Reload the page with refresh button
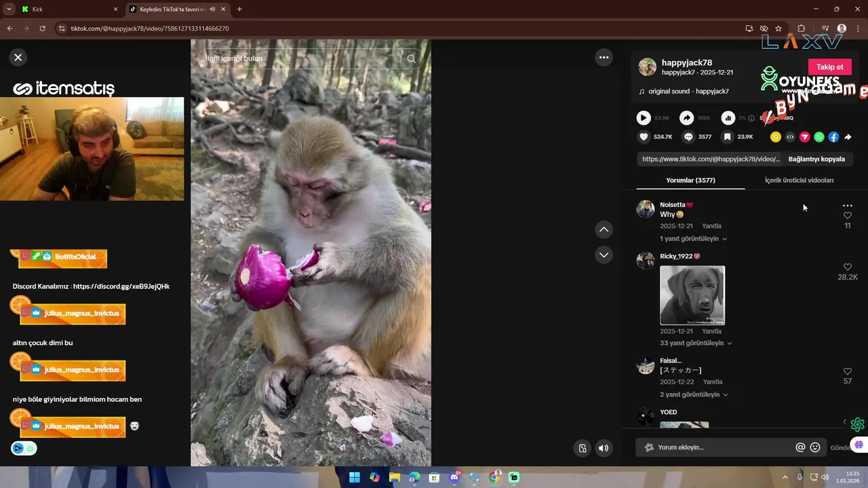Image resolution: width=868 pixels, height=488 pixels. (42, 28)
